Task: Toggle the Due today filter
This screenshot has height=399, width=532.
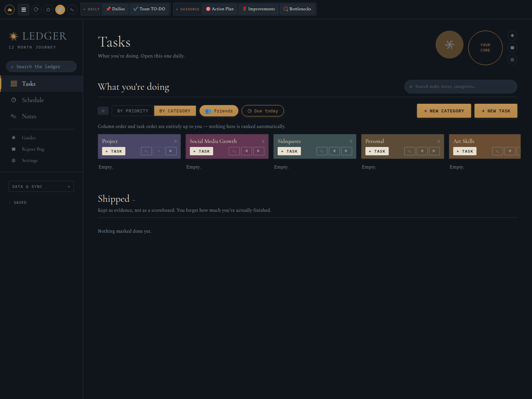Action: click(x=263, y=111)
